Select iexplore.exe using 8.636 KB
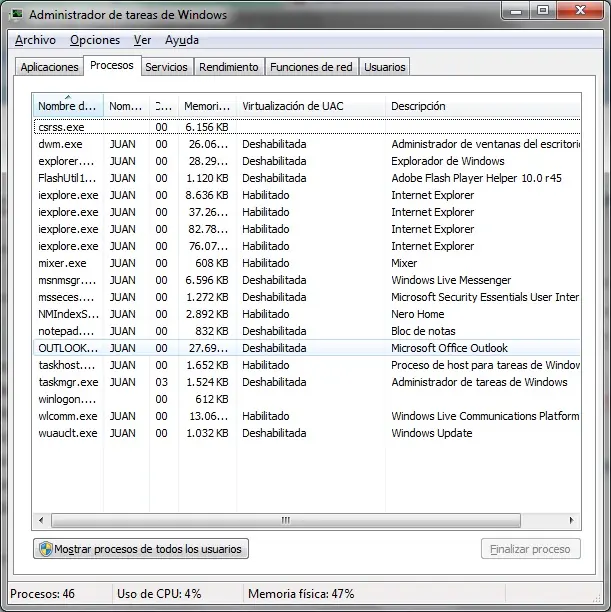 307,195
